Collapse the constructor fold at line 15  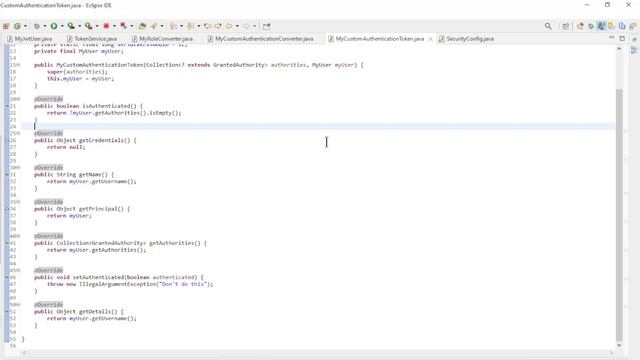(x=18, y=65)
